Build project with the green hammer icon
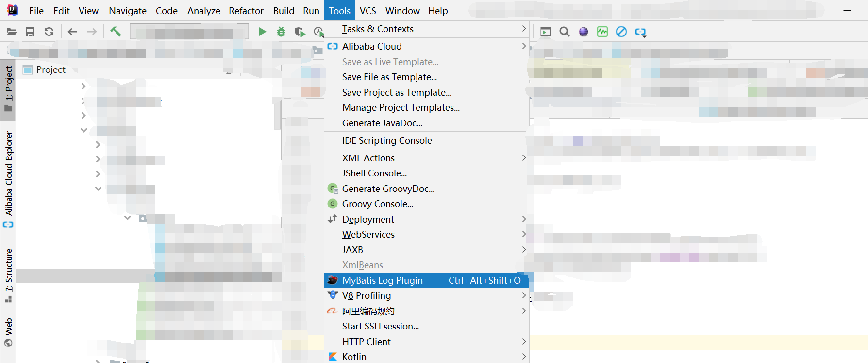Image resolution: width=868 pixels, height=363 pixels. pos(116,32)
